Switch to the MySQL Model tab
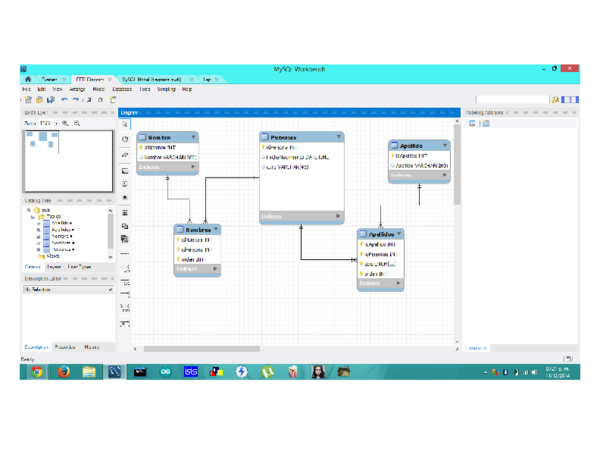The image size is (600, 464). point(152,79)
